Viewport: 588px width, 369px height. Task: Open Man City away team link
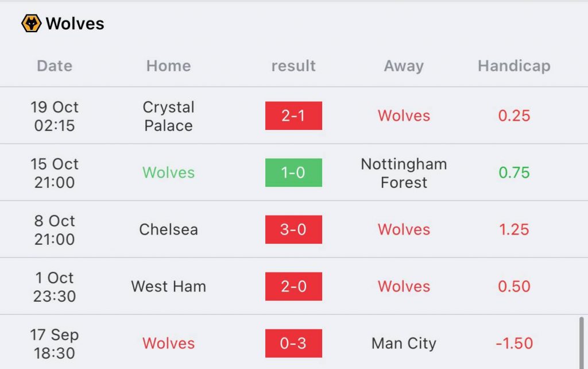tap(404, 344)
